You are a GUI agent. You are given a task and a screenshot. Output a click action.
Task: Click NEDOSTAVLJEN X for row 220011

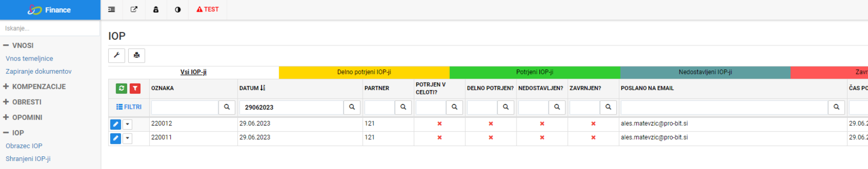click(542, 138)
